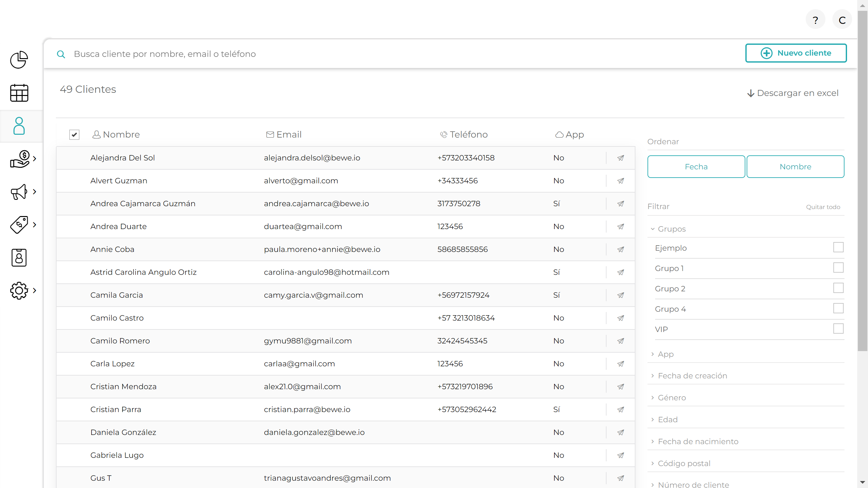Send message to Camilo Castro
The height and width of the screenshot is (488, 868).
tap(621, 318)
